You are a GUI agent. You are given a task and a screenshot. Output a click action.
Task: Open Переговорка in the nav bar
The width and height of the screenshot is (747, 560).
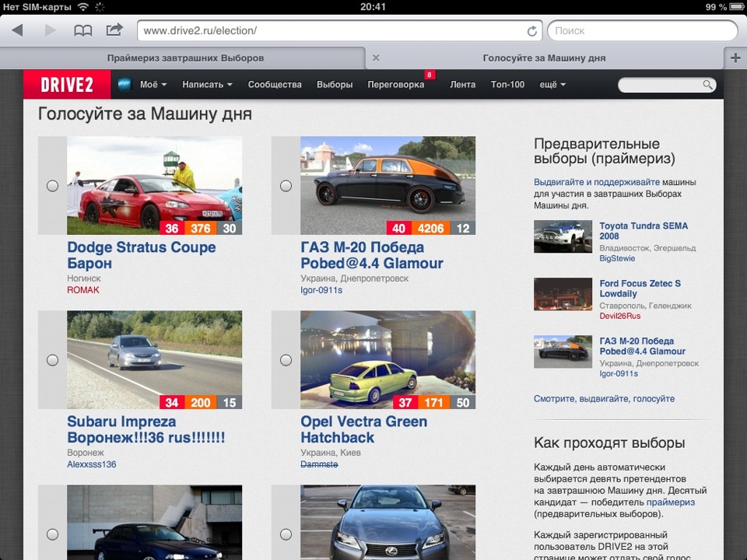pos(396,85)
